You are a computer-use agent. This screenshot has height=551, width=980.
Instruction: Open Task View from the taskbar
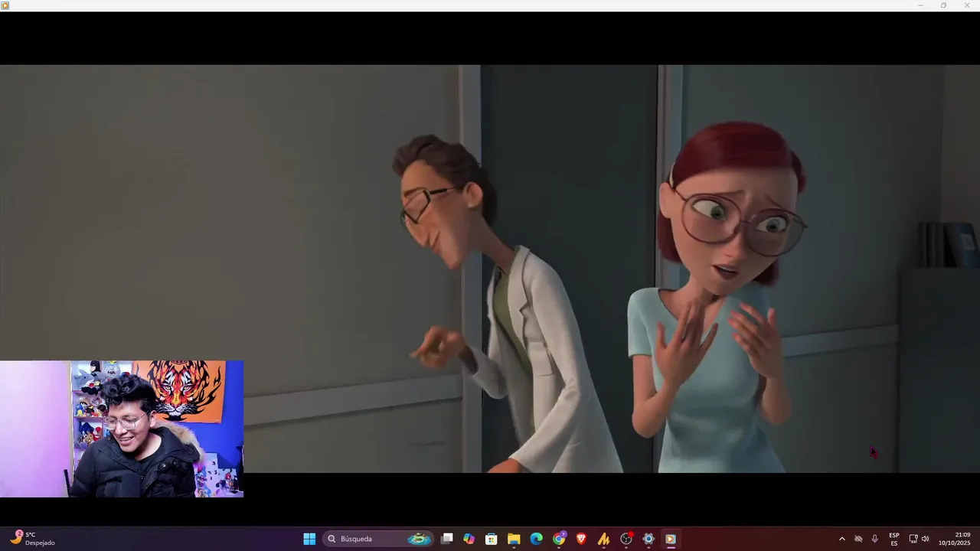pos(447,539)
